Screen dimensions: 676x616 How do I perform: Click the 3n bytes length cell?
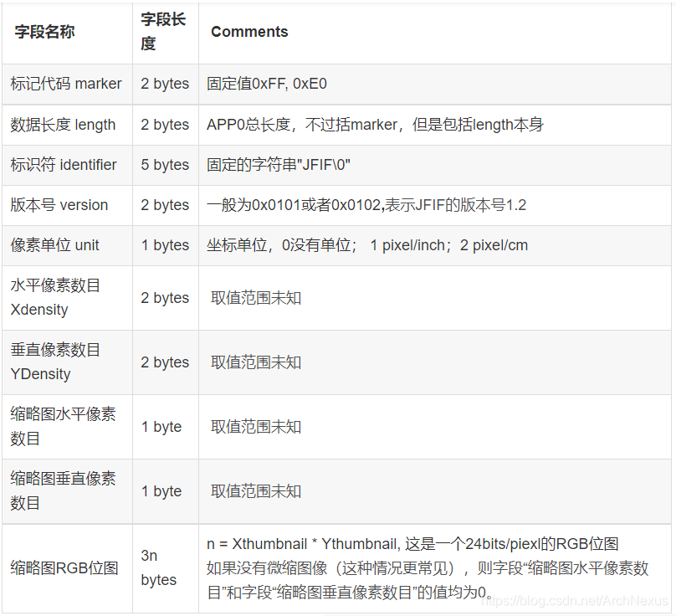point(166,568)
